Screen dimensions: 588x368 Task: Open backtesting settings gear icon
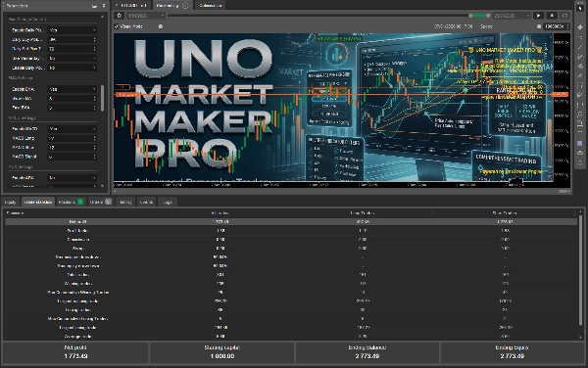tap(120, 16)
